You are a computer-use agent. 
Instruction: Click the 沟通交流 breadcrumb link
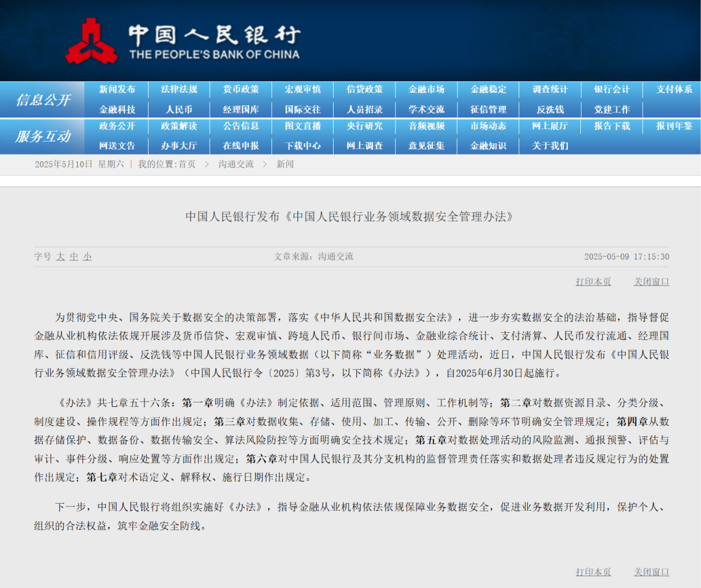click(x=236, y=164)
